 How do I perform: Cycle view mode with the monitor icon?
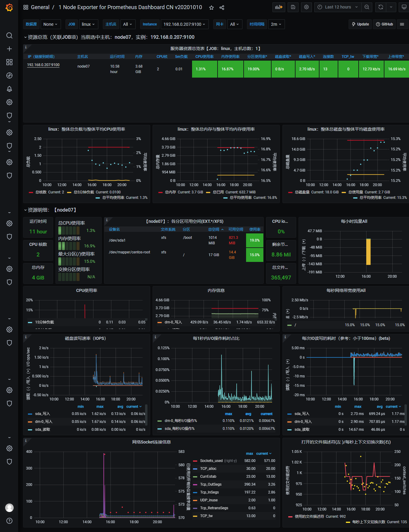pos(404,7)
